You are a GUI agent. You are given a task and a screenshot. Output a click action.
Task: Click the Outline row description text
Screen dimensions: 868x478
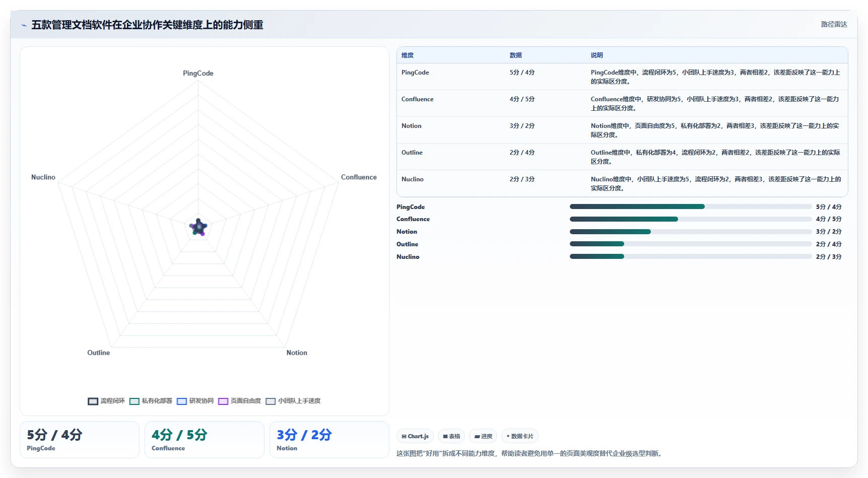pyautogui.click(x=715, y=157)
